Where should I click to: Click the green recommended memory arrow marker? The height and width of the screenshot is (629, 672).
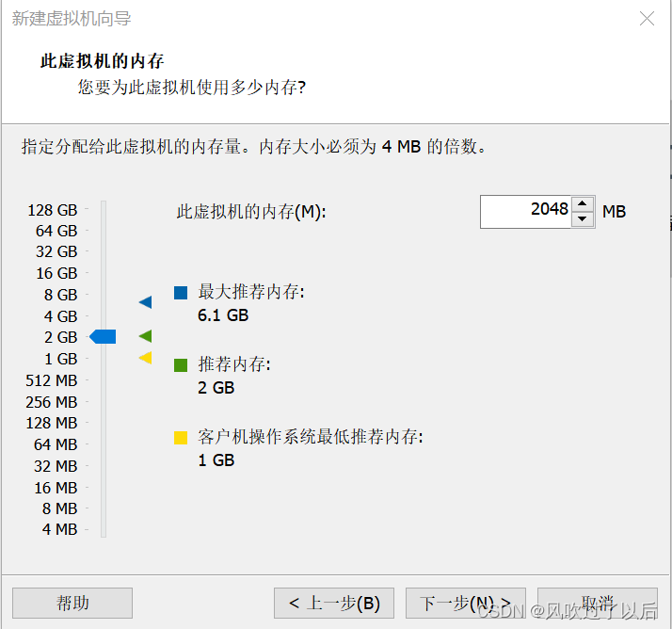click(x=145, y=336)
